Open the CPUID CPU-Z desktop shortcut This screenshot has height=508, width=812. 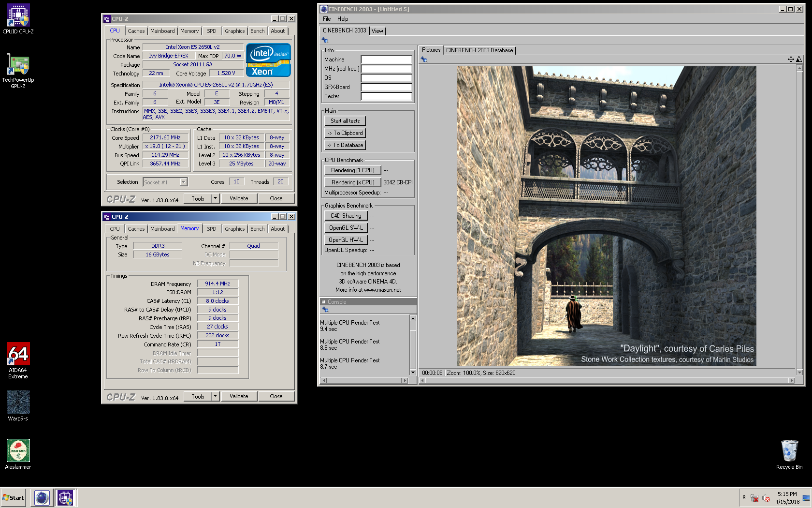pos(18,19)
